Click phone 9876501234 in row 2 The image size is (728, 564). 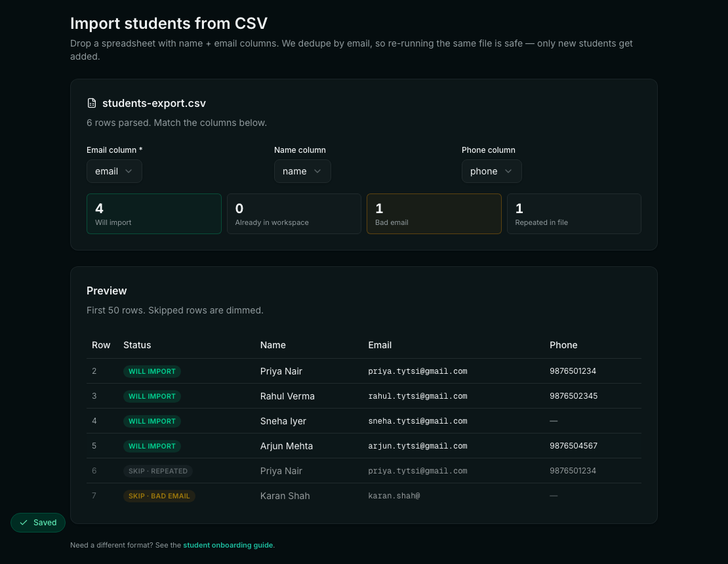pyautogui.click(x=573, y=371)
